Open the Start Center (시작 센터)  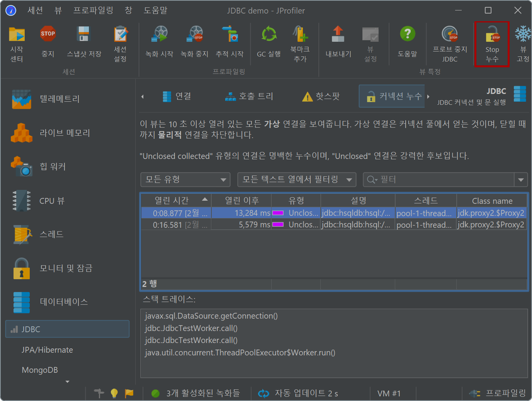17,43
